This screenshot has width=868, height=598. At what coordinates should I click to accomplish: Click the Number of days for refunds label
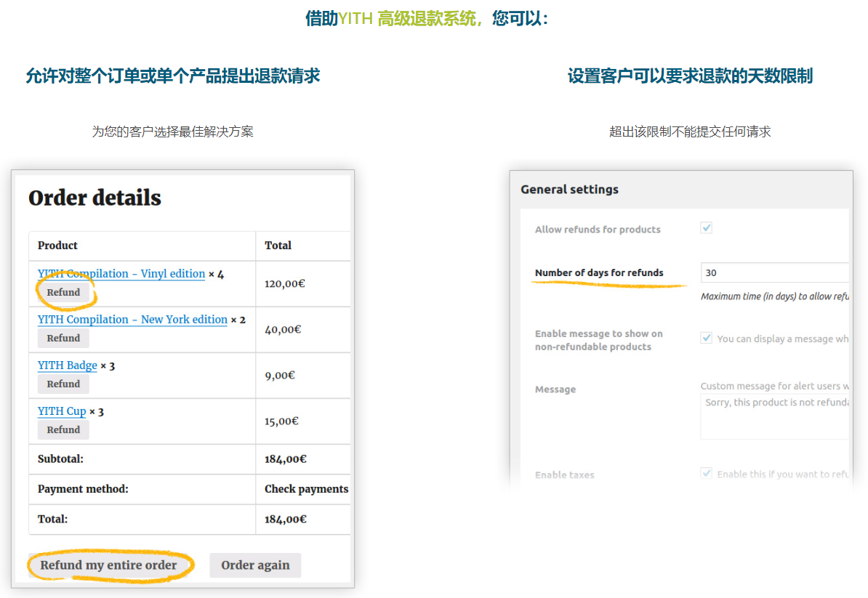point(599,272)
